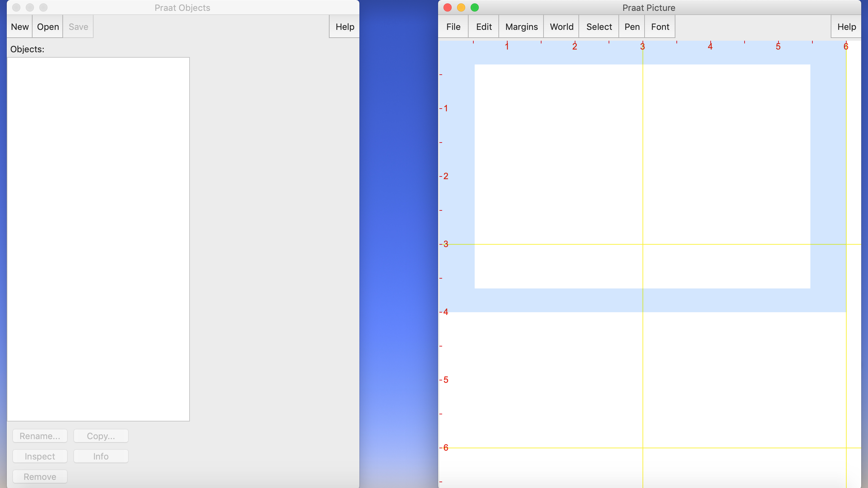Open the World menu
868x488 pixels.
coord(561,26)
